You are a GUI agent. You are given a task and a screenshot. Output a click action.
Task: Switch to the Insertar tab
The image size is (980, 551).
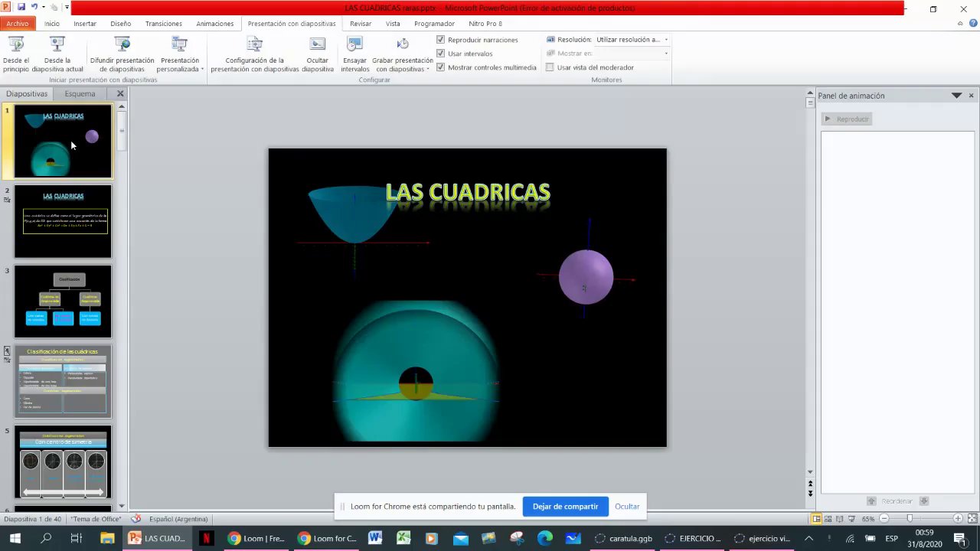pyautogui.click(x=85, y=24)
